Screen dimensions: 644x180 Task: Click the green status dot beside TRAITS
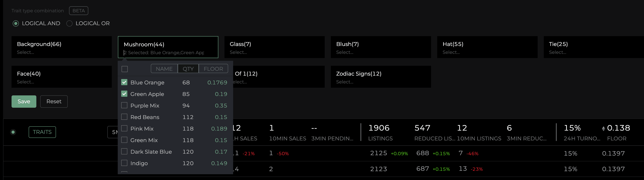pyautogui.click(x=13, y=132)
